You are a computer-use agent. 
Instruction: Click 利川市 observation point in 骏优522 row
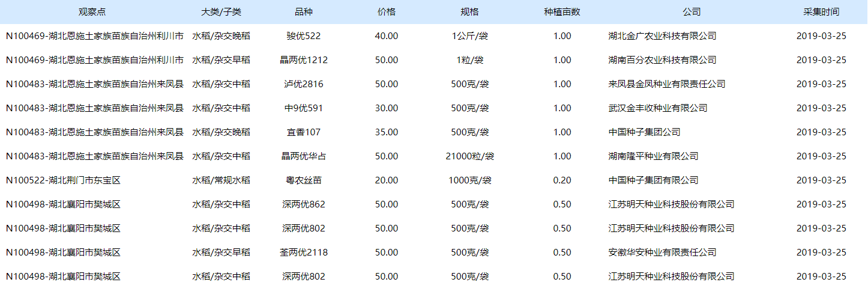[x=94, y=36]
